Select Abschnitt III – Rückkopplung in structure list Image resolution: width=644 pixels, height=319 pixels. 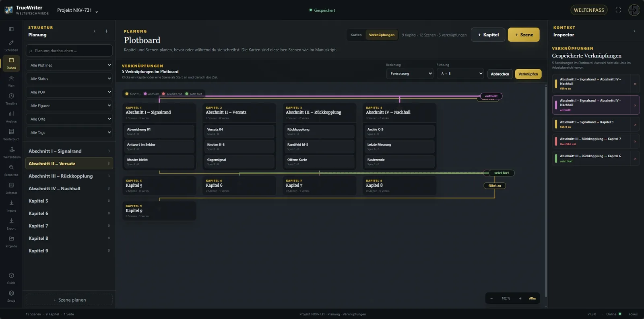pyautogui.click(x=69, y=176)
